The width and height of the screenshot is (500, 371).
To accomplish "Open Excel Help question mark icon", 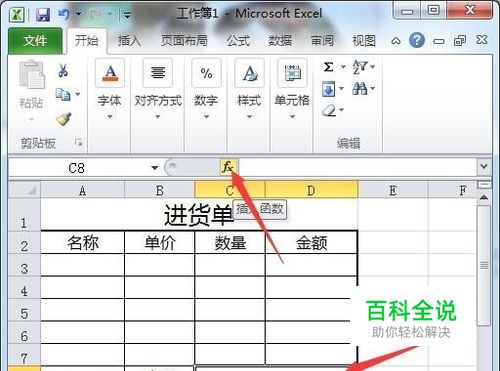I will click(417, 40).
